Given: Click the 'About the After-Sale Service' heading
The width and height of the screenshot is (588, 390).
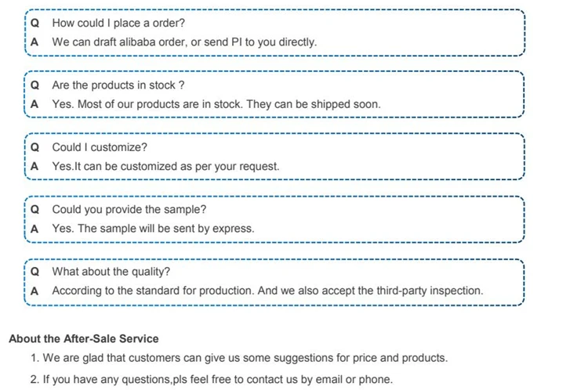Looking at the screenshot, I should coord(83,339).
